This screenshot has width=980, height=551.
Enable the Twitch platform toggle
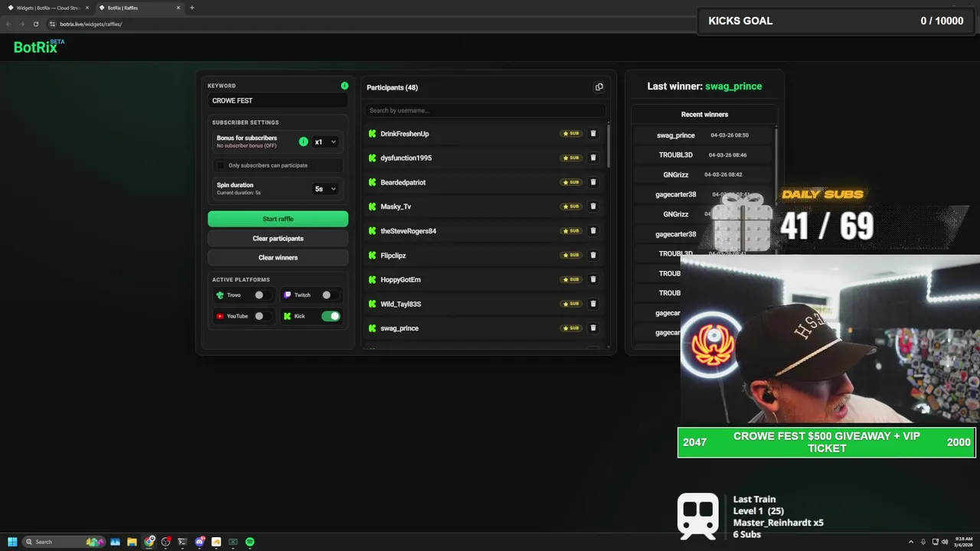pyautogui.click(x=329, y=295)
